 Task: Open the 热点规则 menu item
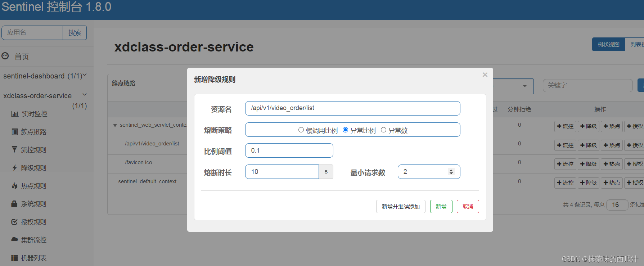tap(34, 186)
